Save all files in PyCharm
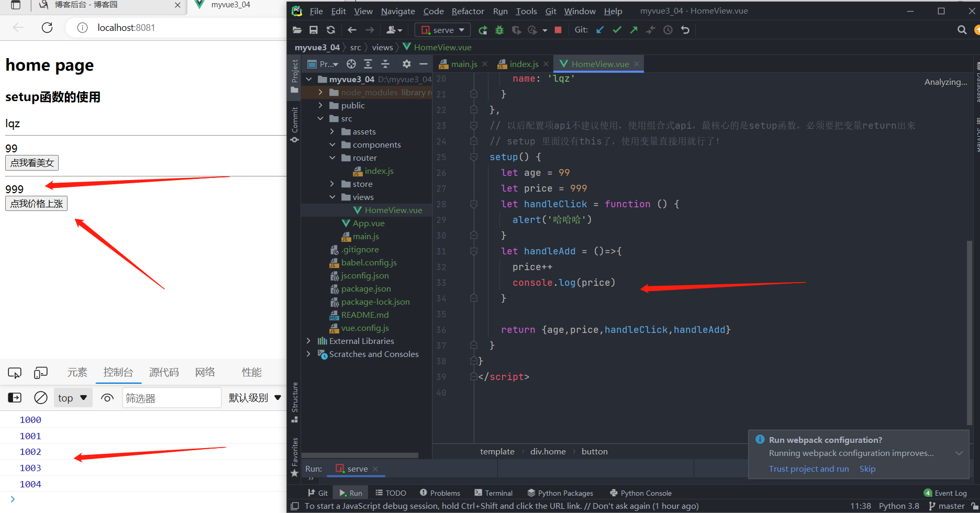 (314, 30)
